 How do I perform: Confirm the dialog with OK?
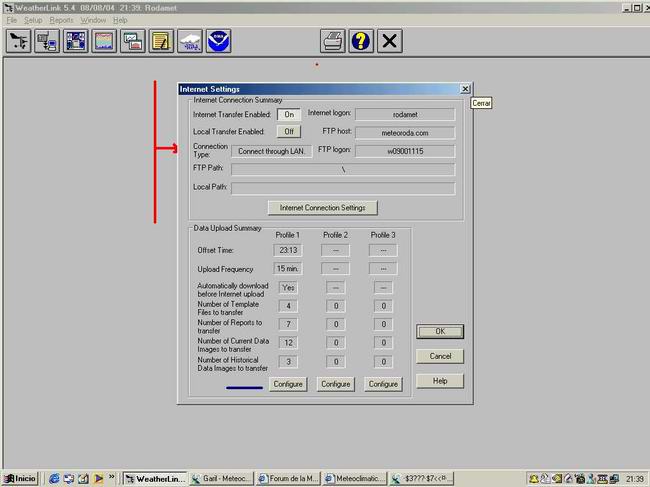[x=440, y=331]
